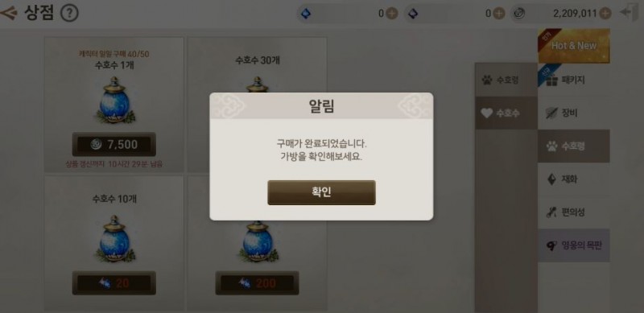
Task: Add blue diamond currency with plus icon
Action: pos(392,14)
